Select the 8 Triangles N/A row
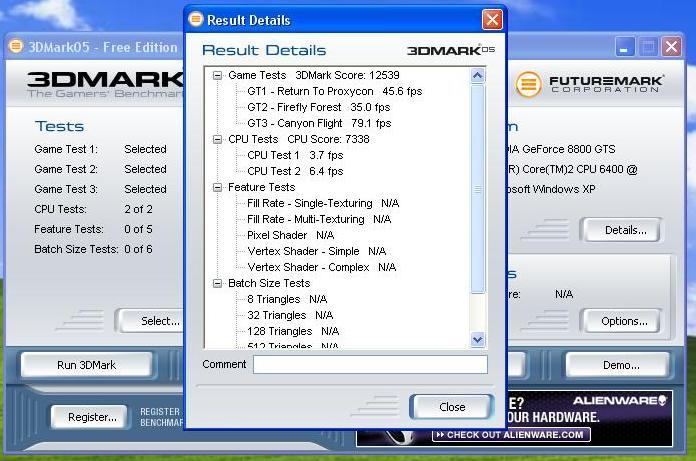The image size is (696, 461). 287,299
